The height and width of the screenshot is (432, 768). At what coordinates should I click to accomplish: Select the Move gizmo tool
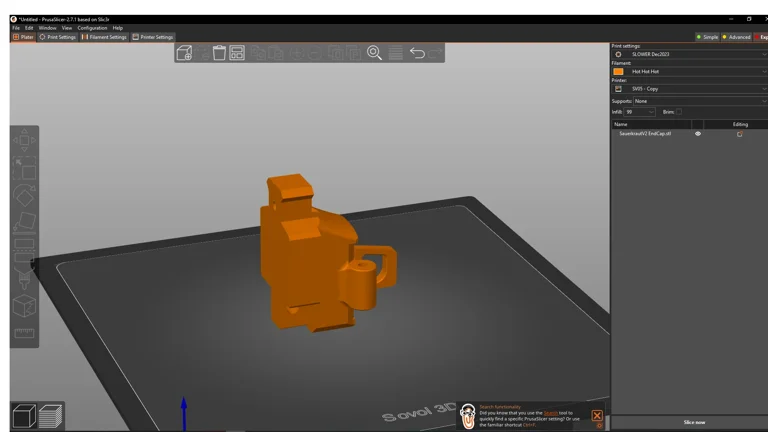coord(24,141)
